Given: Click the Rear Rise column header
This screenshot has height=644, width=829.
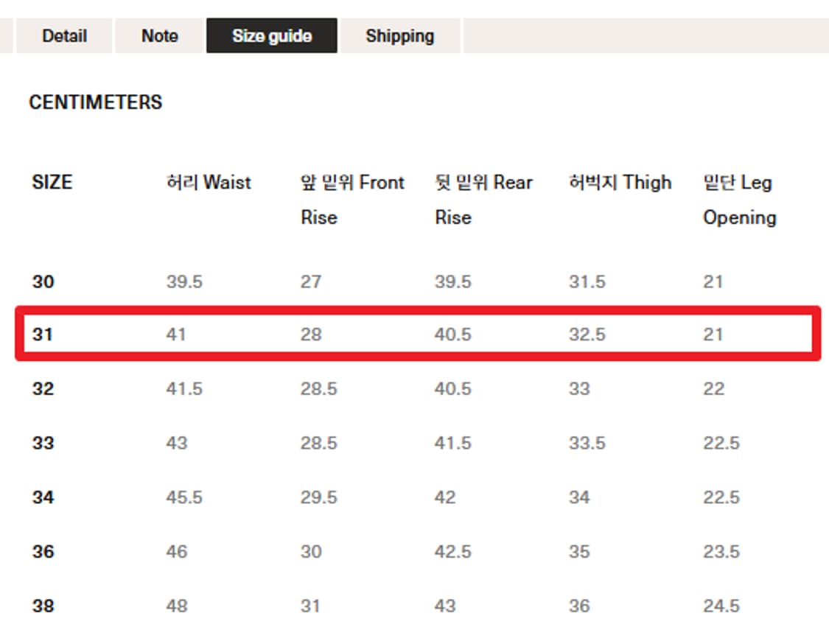Looking at the screenshot, I should [x=483, y=200].
